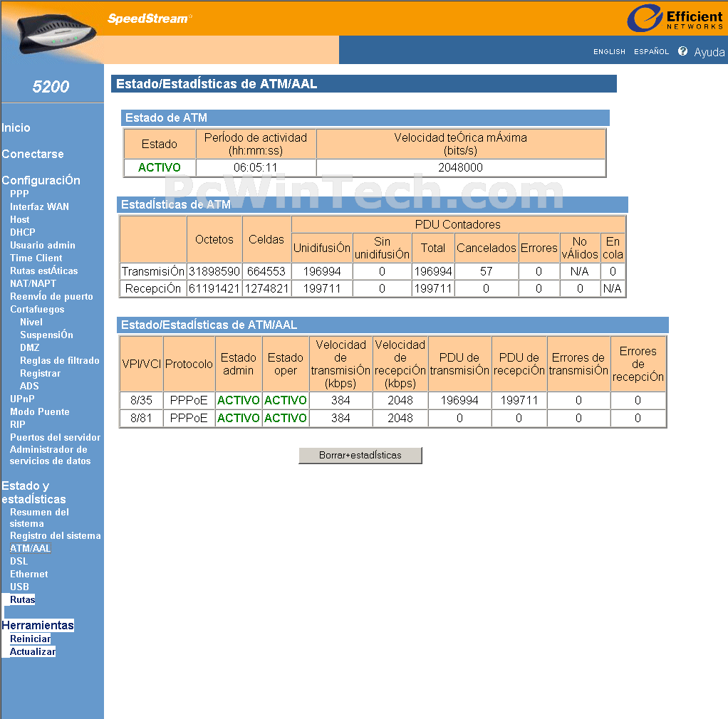Open Usuario admin settings
The width and height of the screenshot is (728, 719).
click(43, 245)
